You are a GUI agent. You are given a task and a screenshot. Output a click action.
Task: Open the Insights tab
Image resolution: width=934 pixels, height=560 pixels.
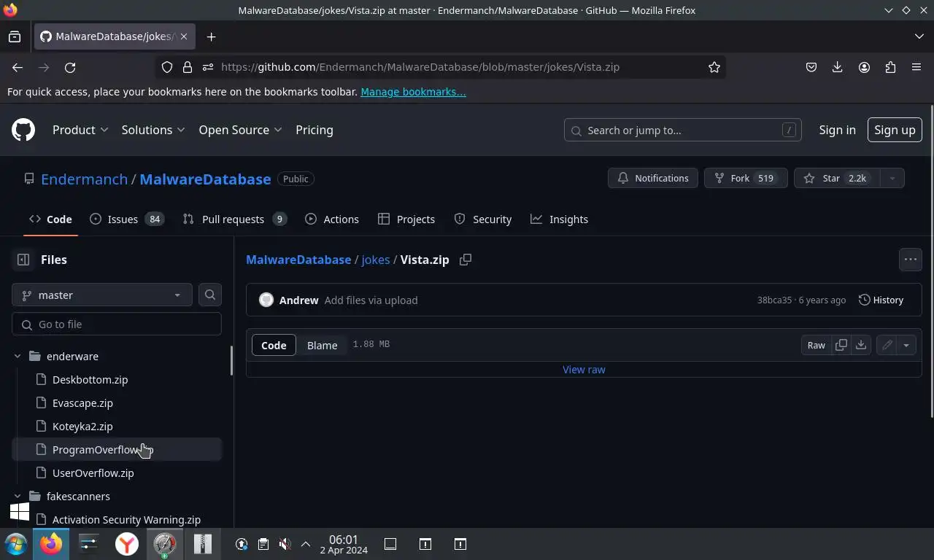tap(559, 219)
